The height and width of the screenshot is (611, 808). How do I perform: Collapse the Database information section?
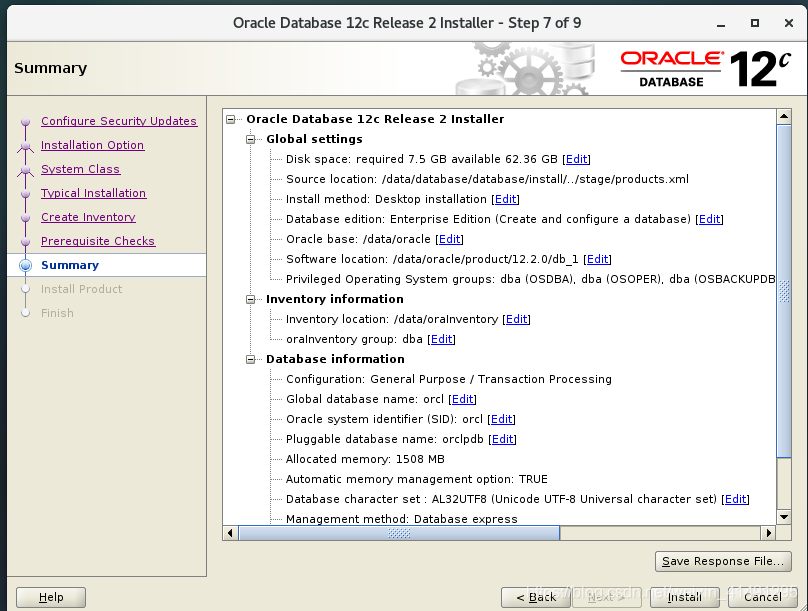coord(250,360)
